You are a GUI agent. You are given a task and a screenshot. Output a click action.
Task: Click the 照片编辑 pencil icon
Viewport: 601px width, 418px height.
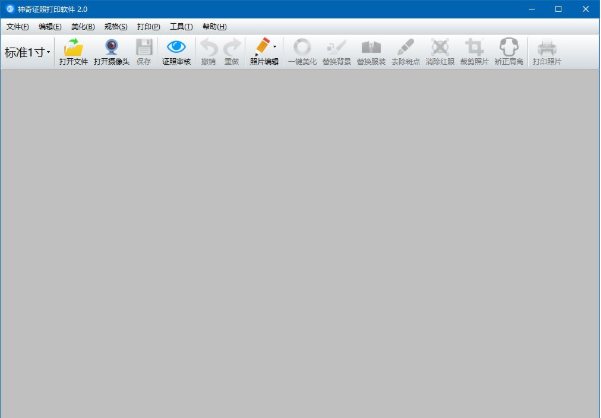[x=263, y=47]
